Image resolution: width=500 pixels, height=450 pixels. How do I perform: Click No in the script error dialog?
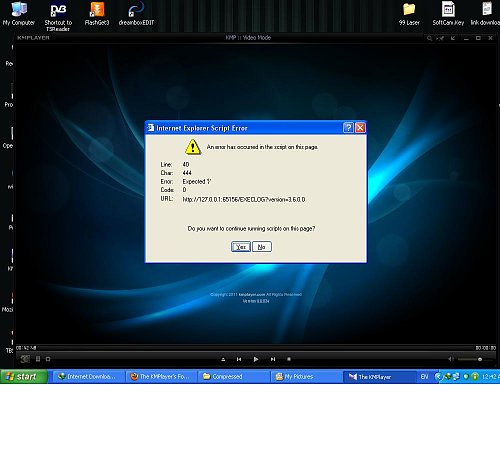pos(262,247)
